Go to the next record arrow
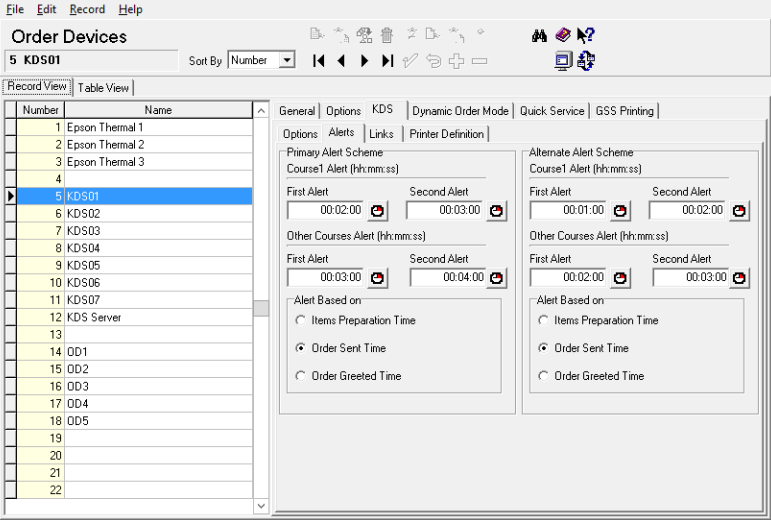Image resolution: width=771 pixels, height=520 pixels. pyautogui.click(x=364, y=61)
